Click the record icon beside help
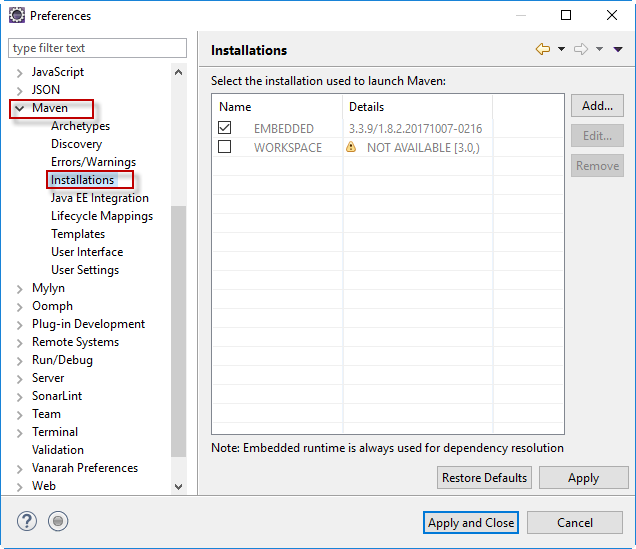This screenshot has width=636, height=549. click(x=58, y=521)
